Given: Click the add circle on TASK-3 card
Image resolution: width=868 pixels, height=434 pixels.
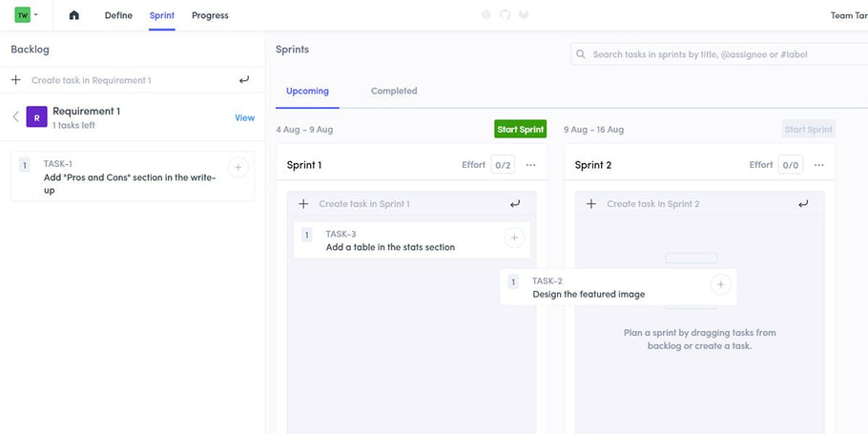Looking at the screenshot, I should pos(514,238).
